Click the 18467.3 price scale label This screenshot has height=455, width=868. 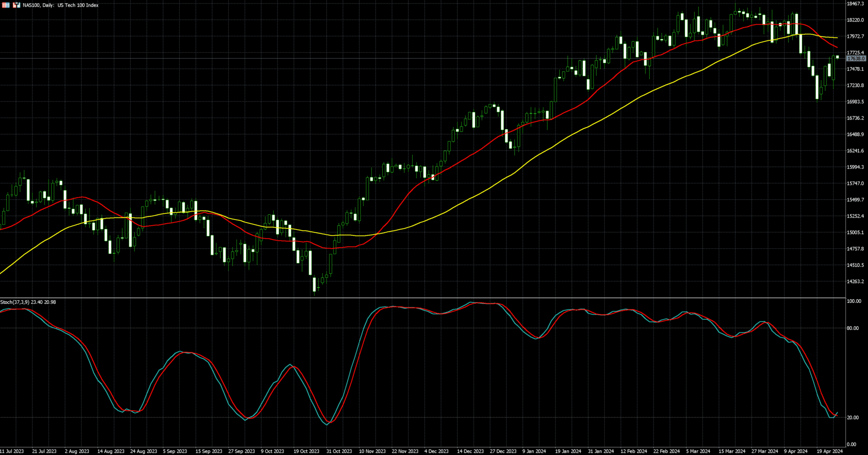point(855,4)
